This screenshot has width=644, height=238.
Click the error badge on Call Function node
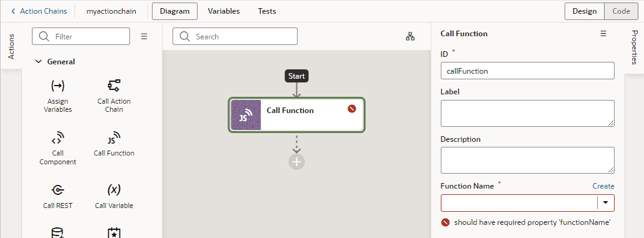[351, 109]
